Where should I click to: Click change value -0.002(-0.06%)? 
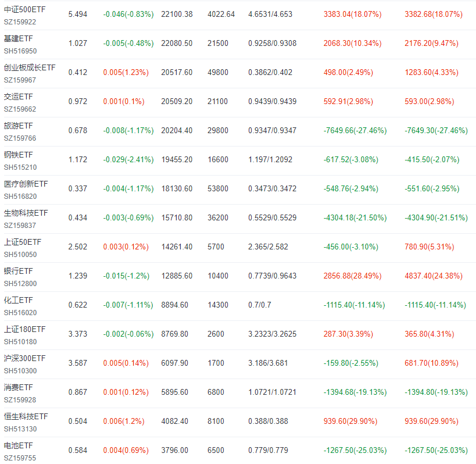point(128,334)
